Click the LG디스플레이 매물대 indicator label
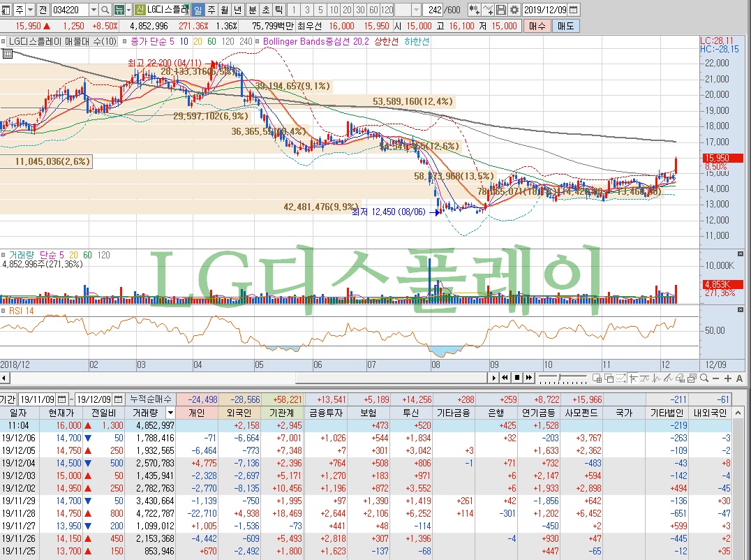The height and width of the screenshot is (560, 751). pos(62,42)
